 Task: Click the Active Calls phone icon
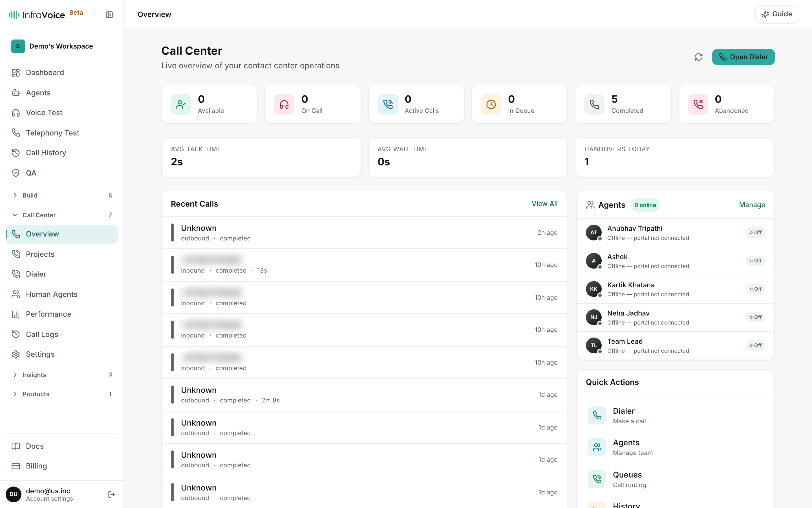pyautogui.click(x=388, y=104)
